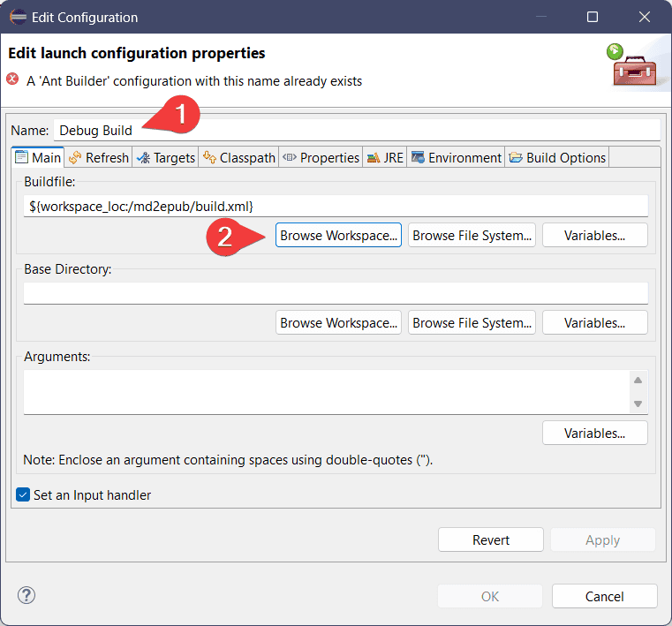Open the help question mark icon
The width and height of the screenshot is (672, 626).
point(26,595)
